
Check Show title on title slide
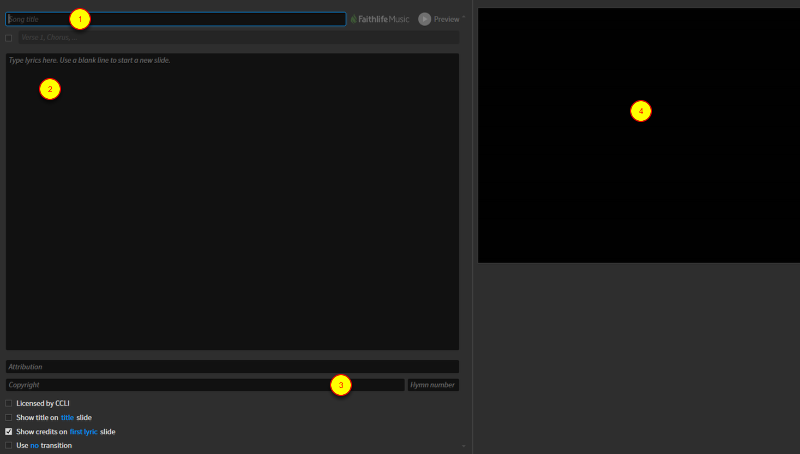pos(9,417)
